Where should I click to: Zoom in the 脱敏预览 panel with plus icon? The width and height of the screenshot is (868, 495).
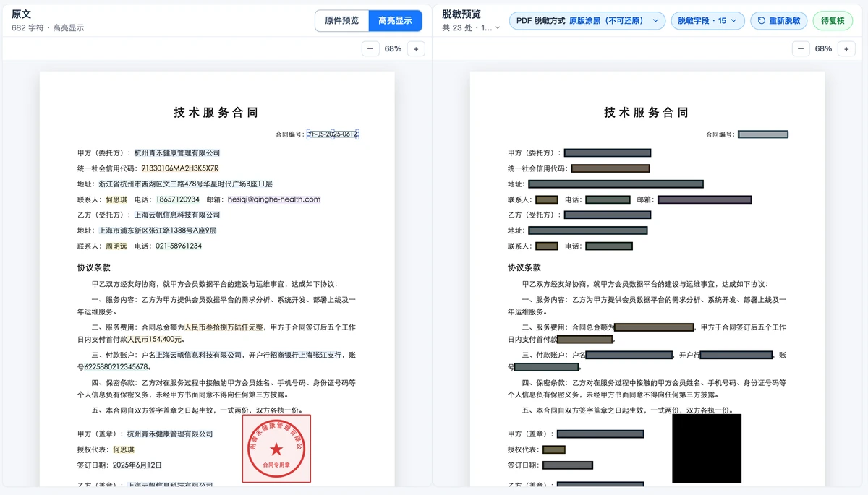point(846,48)
